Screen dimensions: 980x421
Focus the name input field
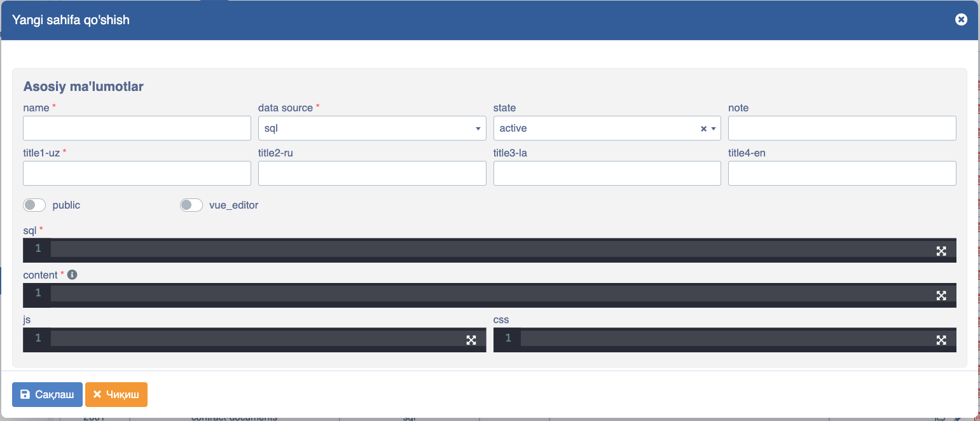[137, 128]
